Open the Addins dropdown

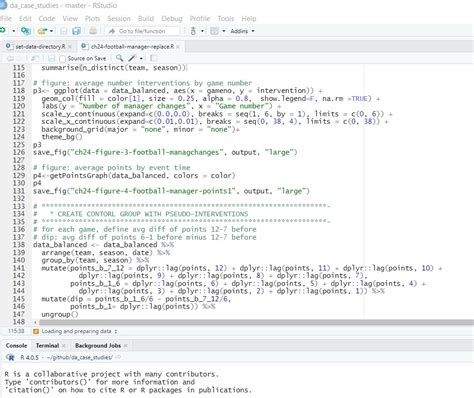[242, 31]
